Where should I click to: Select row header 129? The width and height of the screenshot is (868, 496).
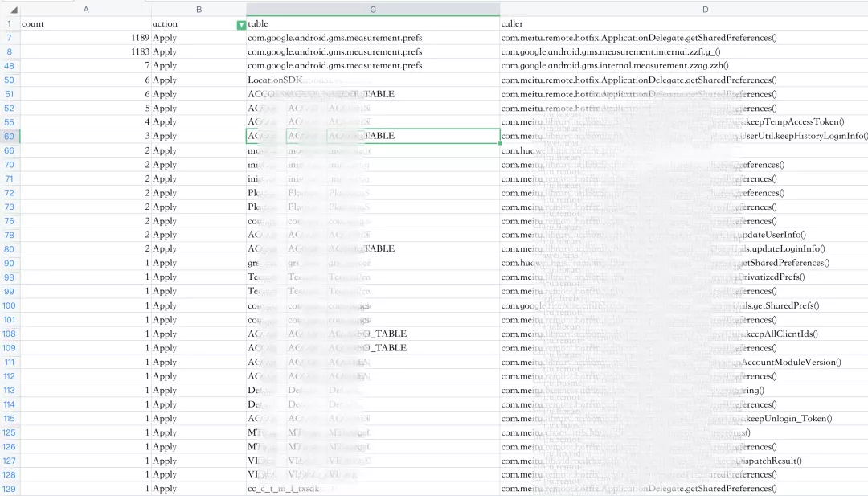[9, 489]
